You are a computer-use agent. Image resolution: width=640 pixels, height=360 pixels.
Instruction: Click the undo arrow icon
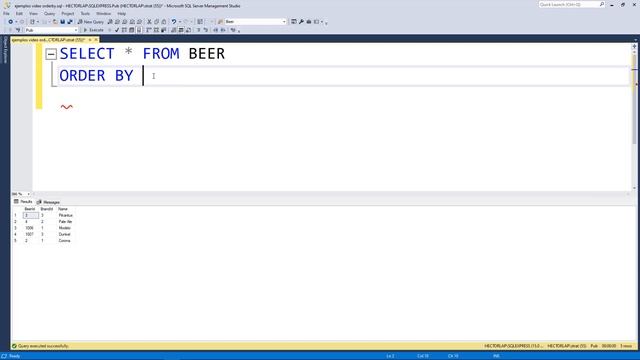pyautogui.click(x=173, y=22)
